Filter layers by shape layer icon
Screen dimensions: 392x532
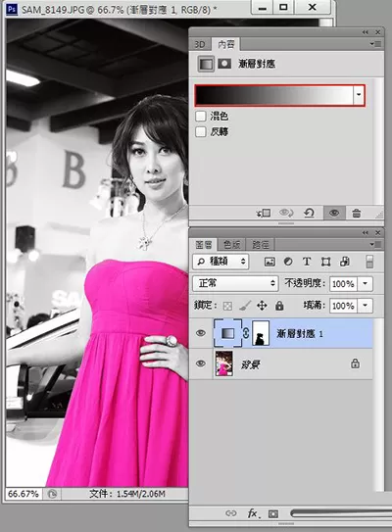coord(325,262)
